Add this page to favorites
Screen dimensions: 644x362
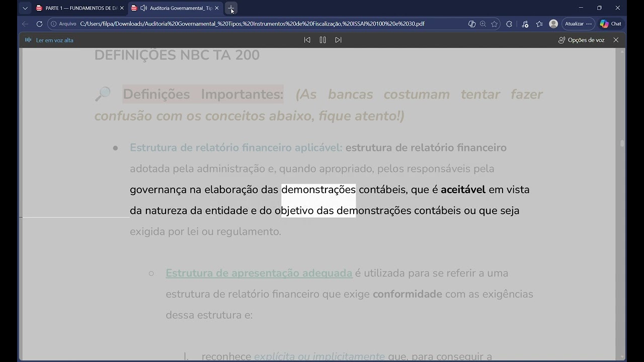[x=494, y=24]
